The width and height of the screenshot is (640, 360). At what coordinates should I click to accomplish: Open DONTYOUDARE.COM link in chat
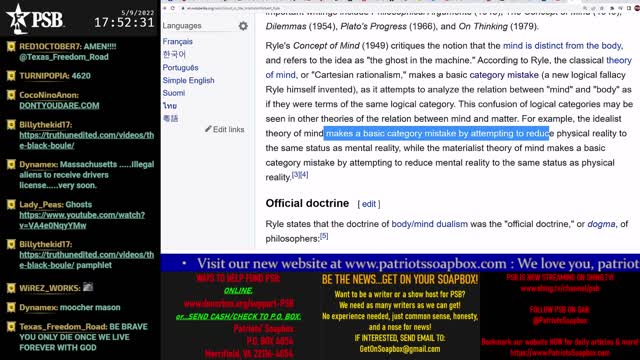59,106
